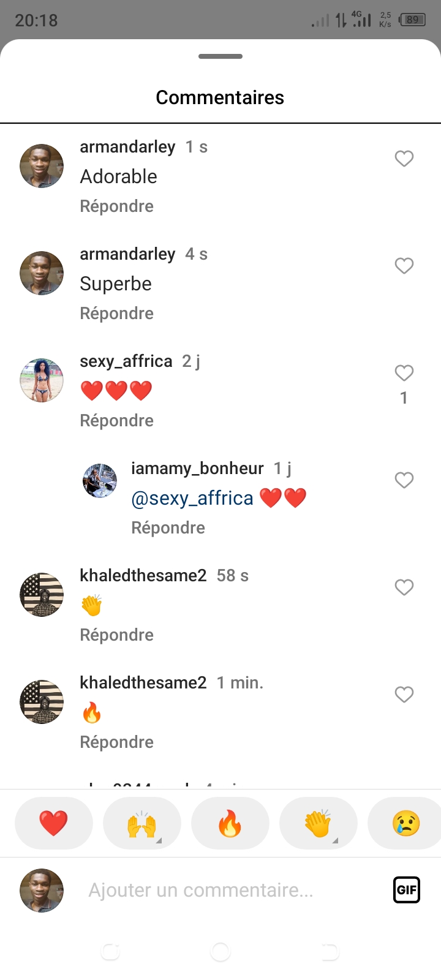The width and height of the screenshot is (441, 980).
Task: Open the GIF picker
Action: coord(406,890)
